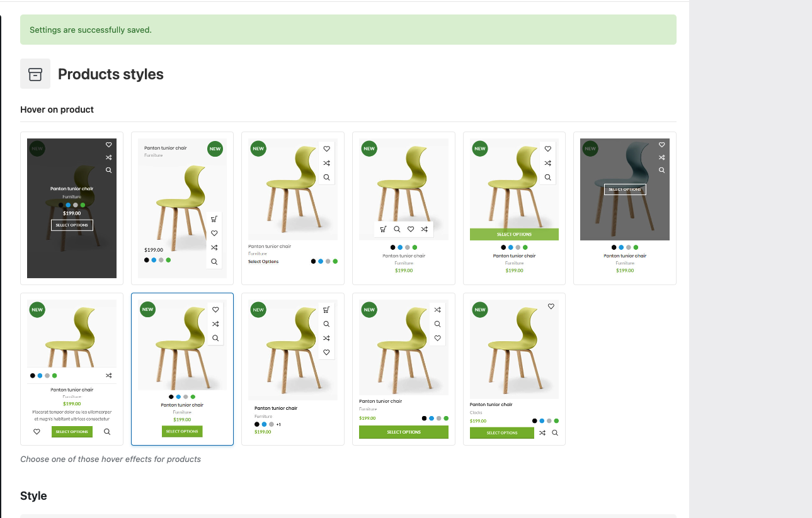
Task: Click the cart icon in the bottom icon bar preview
Action: coord(383,229)
